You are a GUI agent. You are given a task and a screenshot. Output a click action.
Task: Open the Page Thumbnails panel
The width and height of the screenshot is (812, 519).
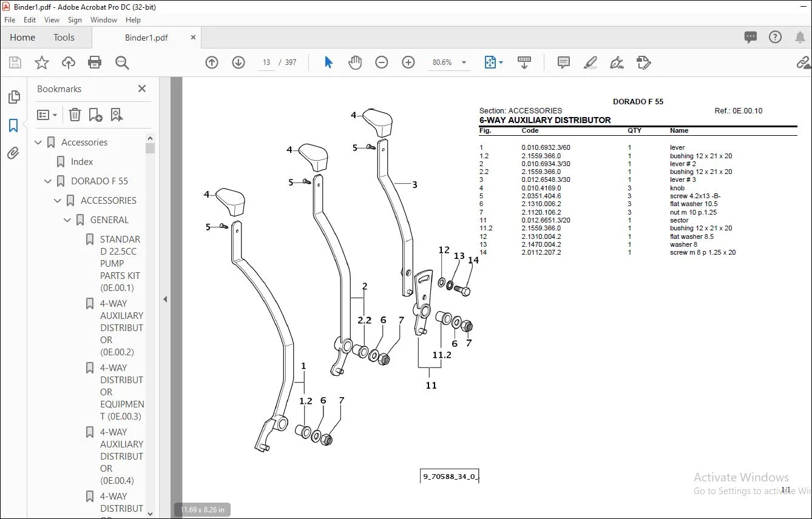point(13,97)
